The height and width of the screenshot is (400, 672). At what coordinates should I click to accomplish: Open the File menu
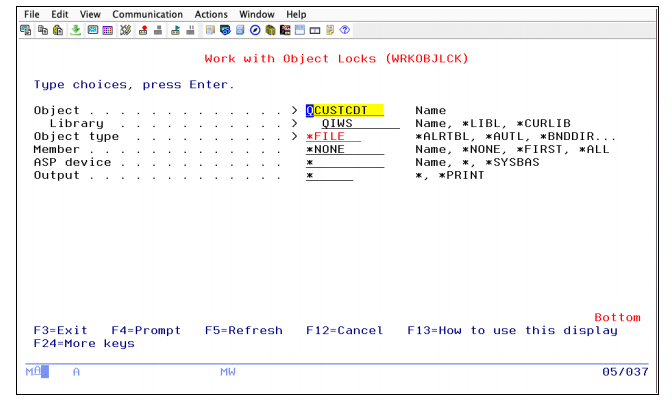pos(32,15)
